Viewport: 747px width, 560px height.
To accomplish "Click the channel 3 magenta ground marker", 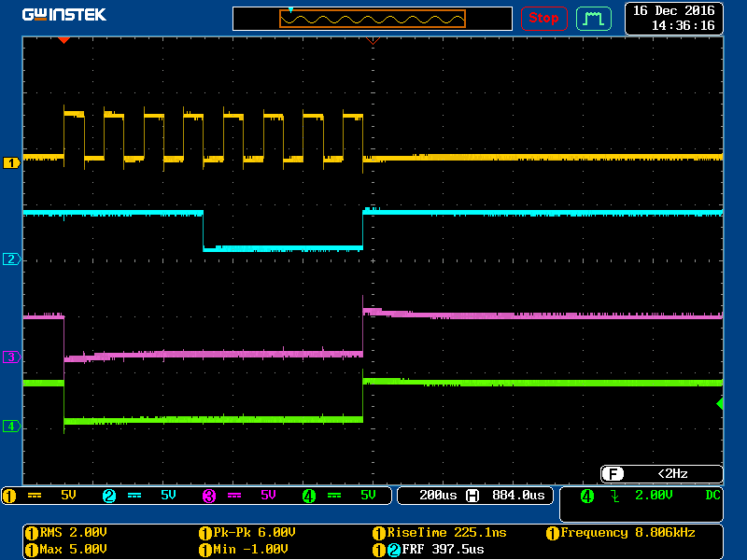I will (11, 357).
